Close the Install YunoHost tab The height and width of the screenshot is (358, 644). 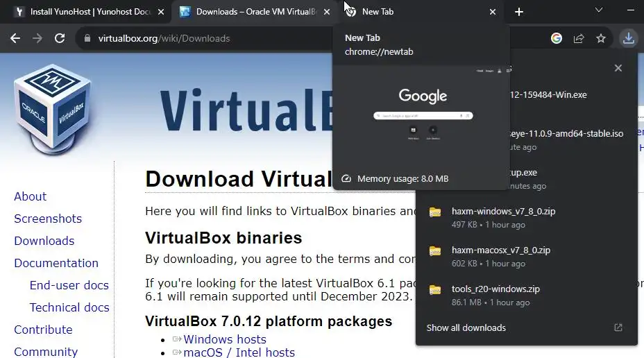tap(161, 12)
